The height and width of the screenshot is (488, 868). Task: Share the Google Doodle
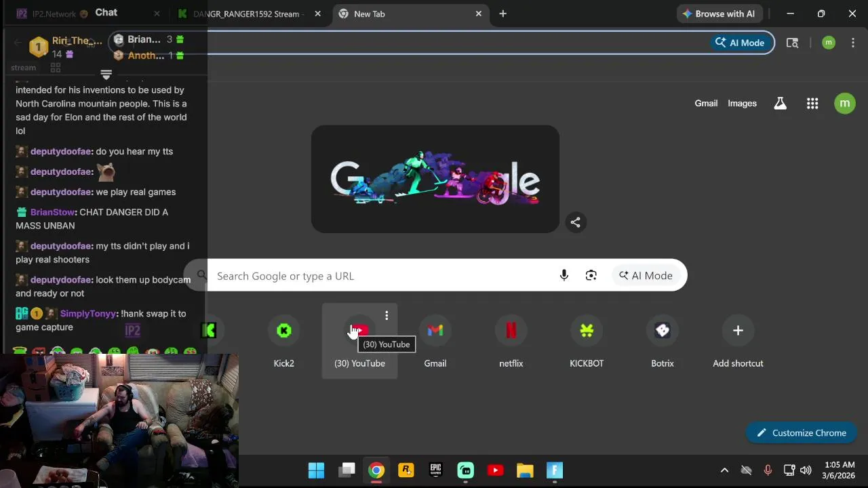(x=575, y=222)
